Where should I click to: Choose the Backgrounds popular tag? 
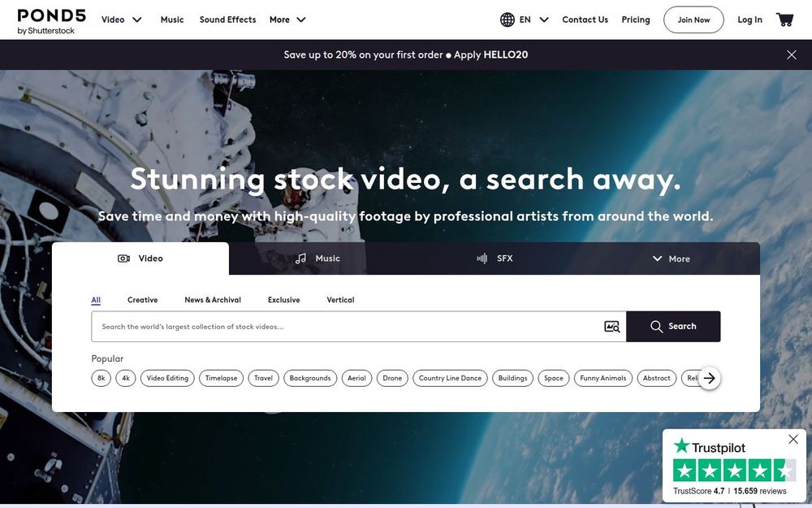tap(310, 379)
